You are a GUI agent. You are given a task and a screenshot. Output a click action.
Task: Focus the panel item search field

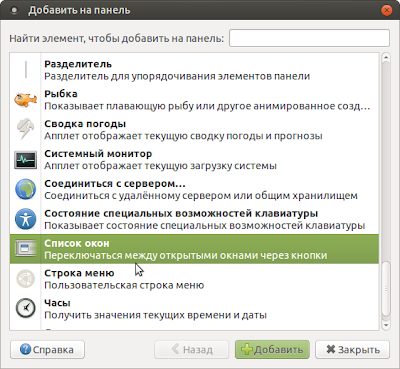click(309, 38)
